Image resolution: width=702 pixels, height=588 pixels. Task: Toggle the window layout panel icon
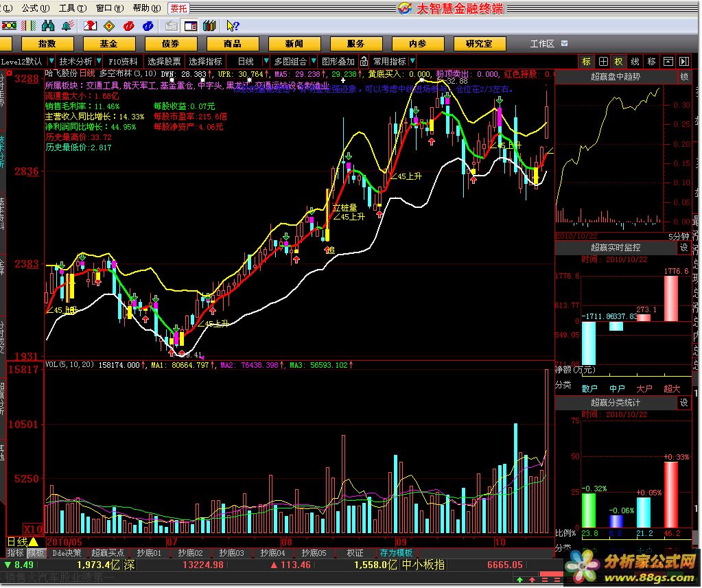[x=190, y=26]
